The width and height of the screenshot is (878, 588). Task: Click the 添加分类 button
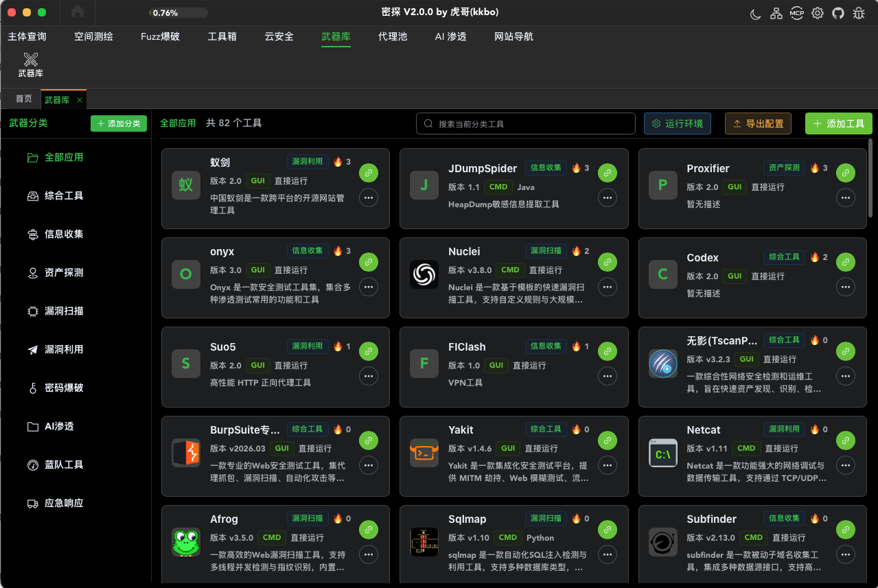[x=119, y=124]
